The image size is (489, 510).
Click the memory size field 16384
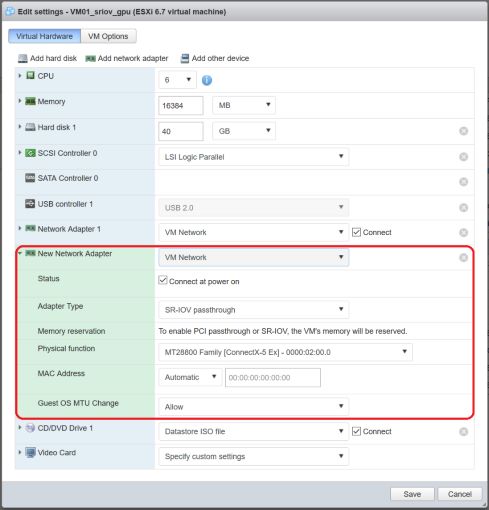(181, 106)
